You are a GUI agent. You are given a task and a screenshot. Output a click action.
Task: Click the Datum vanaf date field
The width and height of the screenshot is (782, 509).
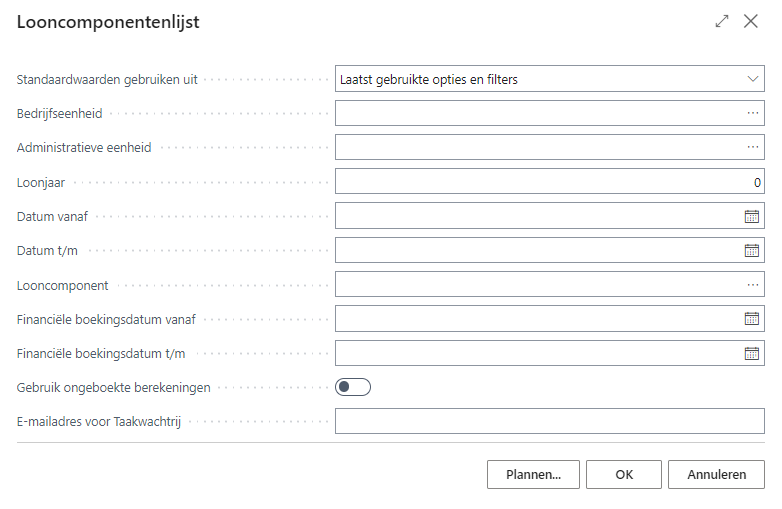(x=536, y=216)
